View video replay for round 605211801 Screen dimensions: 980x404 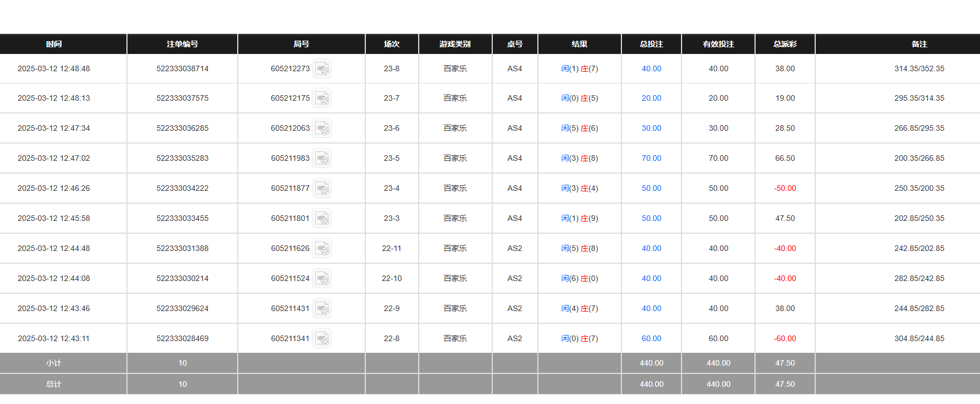322,219
